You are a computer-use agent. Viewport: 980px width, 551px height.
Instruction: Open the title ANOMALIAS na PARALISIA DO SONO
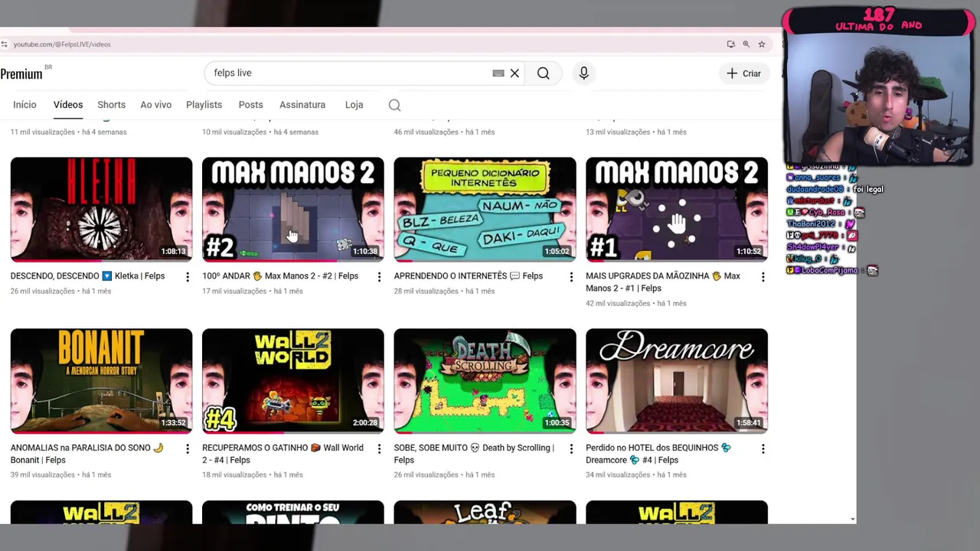coord(87,454)
